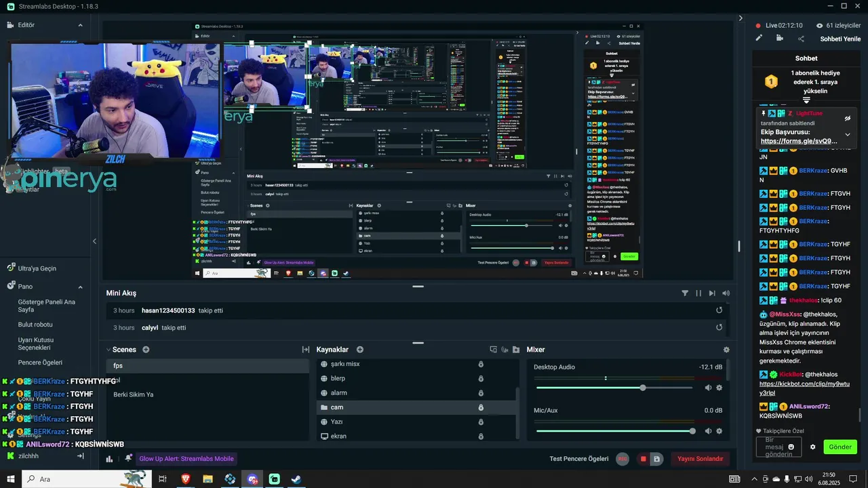Screen dimensions: 868x488
Task: Edit stream info with pencil icon
Action: (759, 39)
